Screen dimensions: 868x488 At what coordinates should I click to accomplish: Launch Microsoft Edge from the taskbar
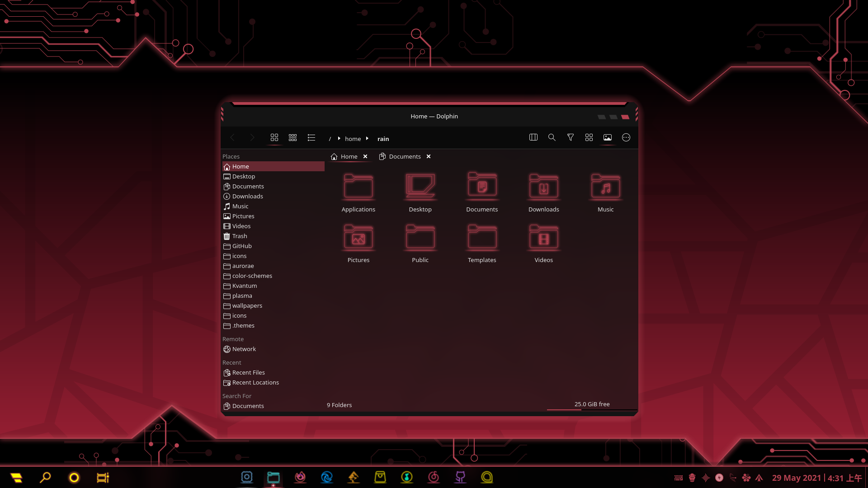coord(327,477)
